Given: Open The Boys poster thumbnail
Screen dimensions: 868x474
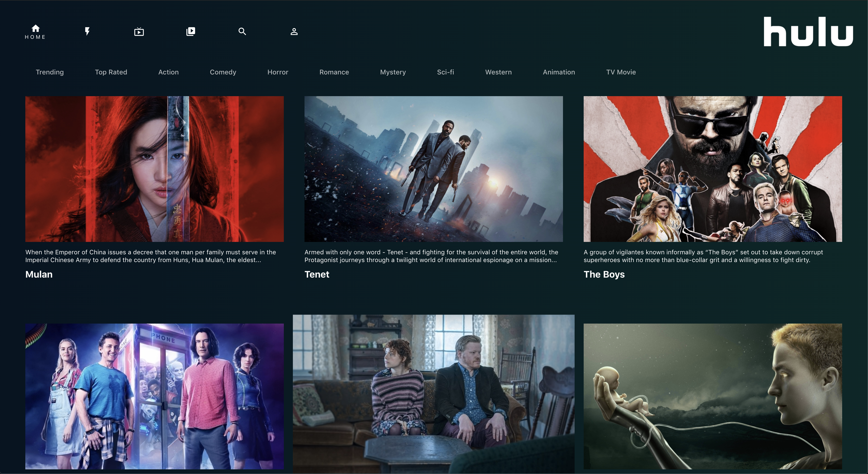Looking at the screenshot, I should tap(713, 169).
